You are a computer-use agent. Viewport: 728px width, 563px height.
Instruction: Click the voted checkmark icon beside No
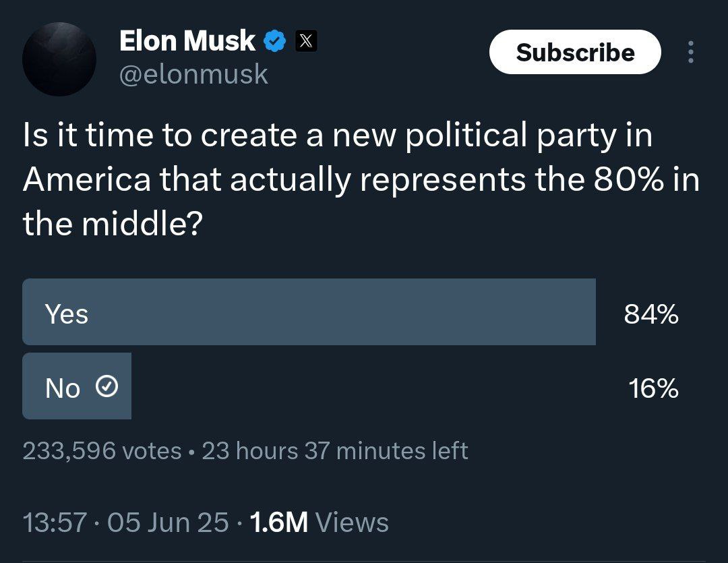(x=108, y=387)
